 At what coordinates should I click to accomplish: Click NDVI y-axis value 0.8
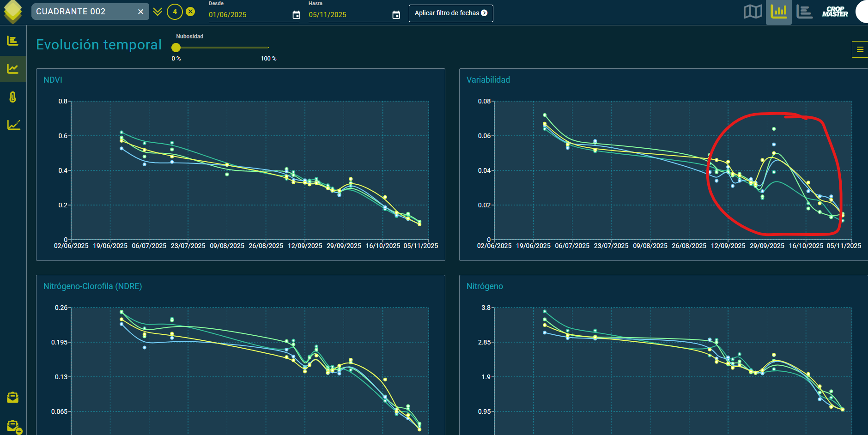click(x=63, y=101)
